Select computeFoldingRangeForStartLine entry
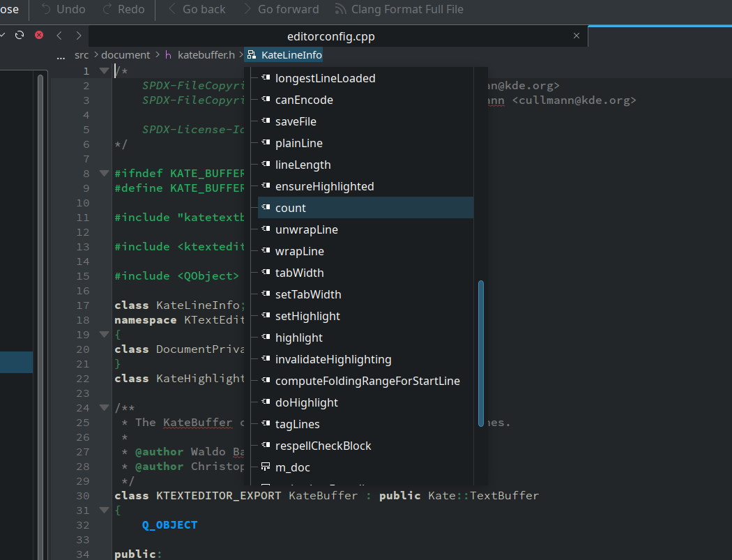The height and width of the screenshot is (560, 732). point(365,381)
